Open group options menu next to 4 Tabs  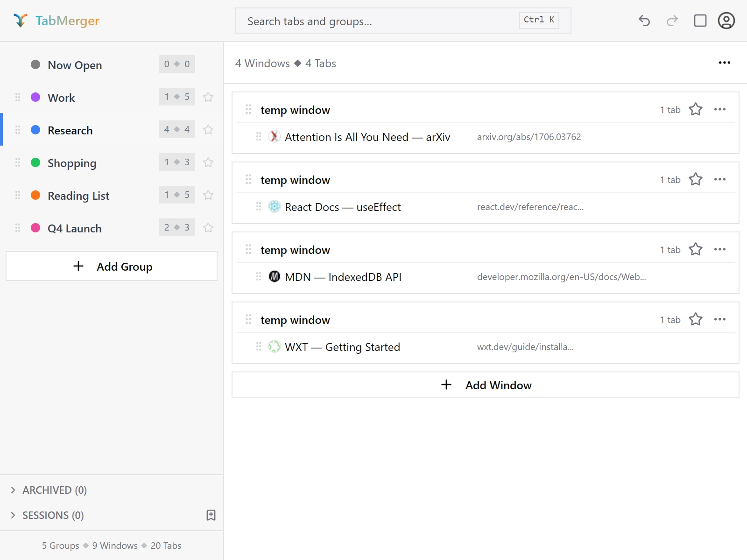click(x=725, y=63)
